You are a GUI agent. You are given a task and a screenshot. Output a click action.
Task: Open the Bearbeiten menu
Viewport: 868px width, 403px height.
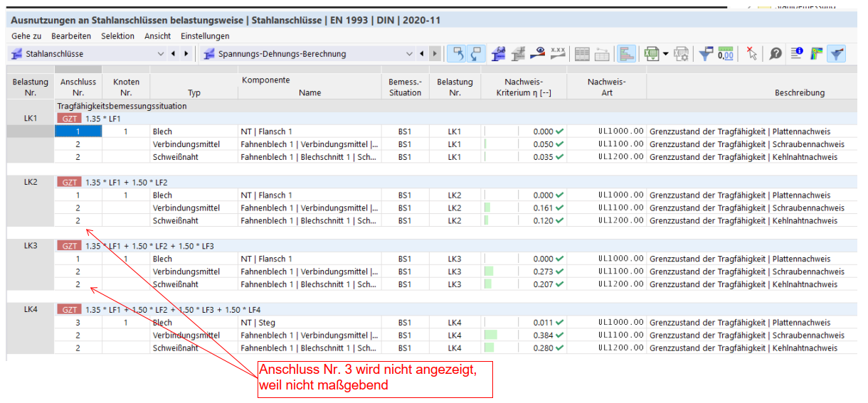[x=70, y=36]
